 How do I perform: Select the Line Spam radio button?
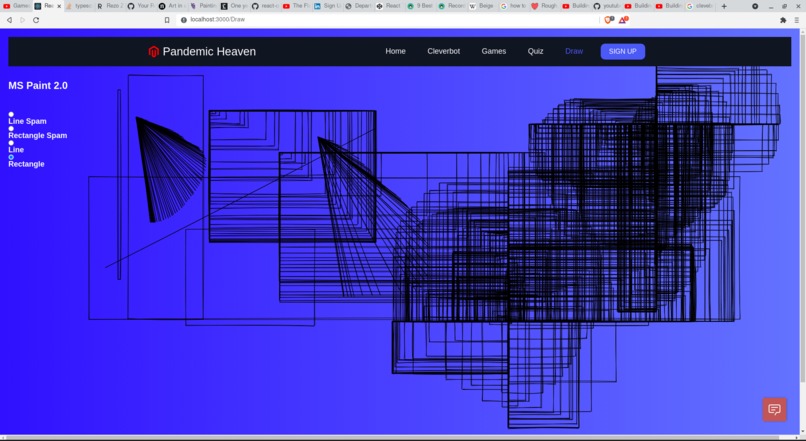pos(11,114)
